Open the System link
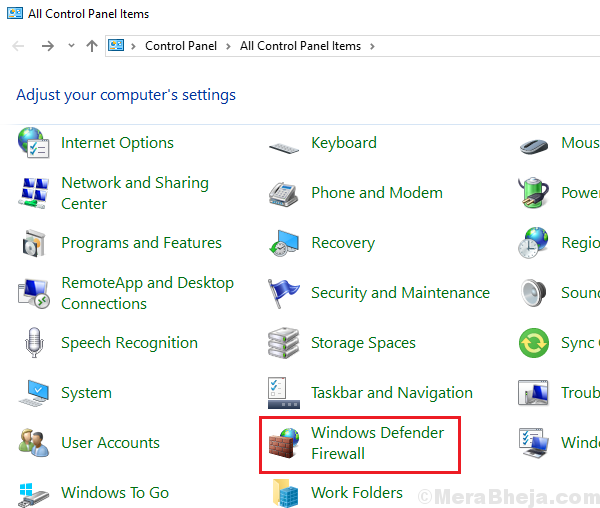Viewport: 600px width, 508px height. pyautogui.click(x=86, y=393)
